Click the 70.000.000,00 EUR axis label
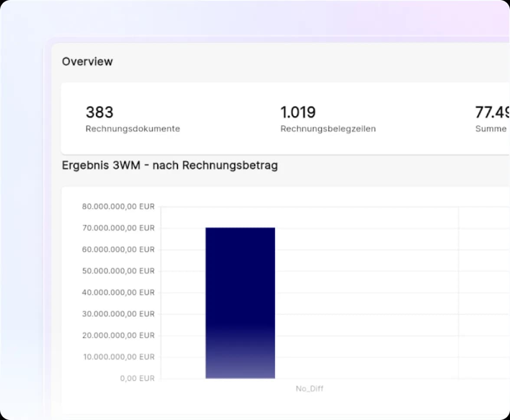The height and width of the screenshot is (420, 510). coord(118,228)
